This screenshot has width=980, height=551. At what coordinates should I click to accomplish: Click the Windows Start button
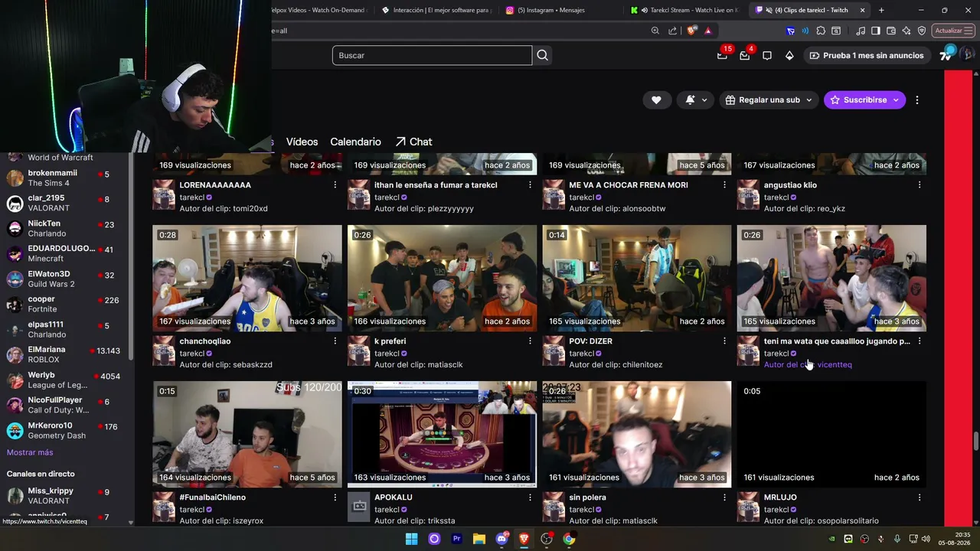(x=412, y=539)
